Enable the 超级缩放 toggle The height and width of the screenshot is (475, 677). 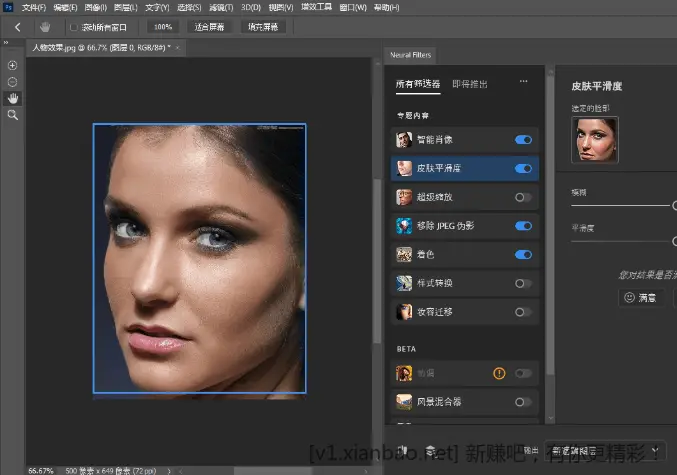pyautogui.click(x=523, y=197)
